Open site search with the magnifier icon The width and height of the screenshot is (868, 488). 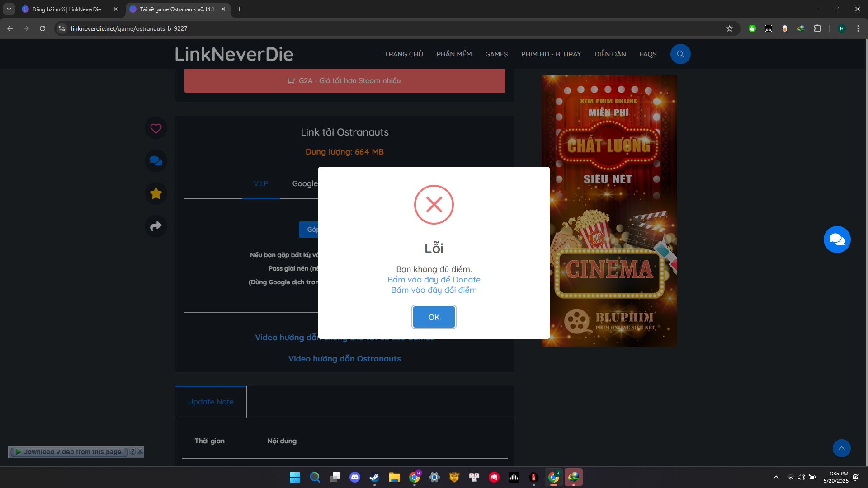point(680,54)
